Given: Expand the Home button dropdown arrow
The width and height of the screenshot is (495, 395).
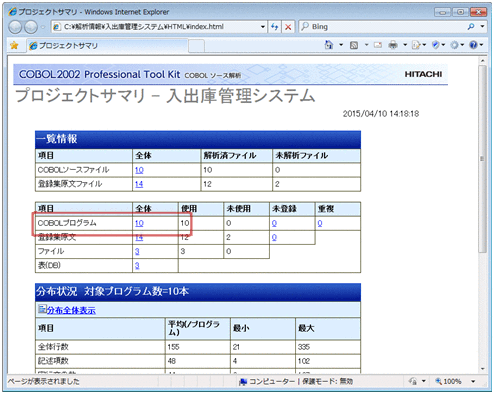Looking at the screenshot, I should 341,45.
